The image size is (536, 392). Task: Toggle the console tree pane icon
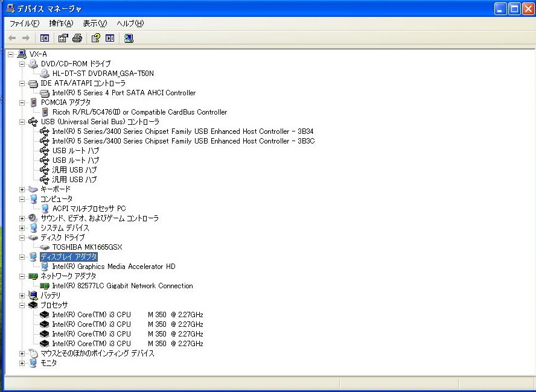[45, 38]
